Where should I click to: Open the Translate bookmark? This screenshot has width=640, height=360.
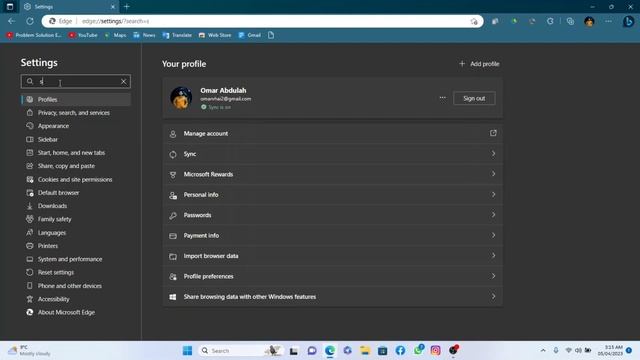pos(177,35)
